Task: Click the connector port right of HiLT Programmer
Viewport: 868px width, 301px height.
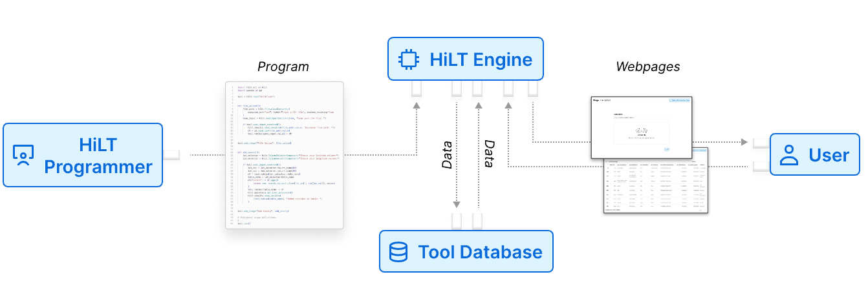Action: [x=171, y=155]
